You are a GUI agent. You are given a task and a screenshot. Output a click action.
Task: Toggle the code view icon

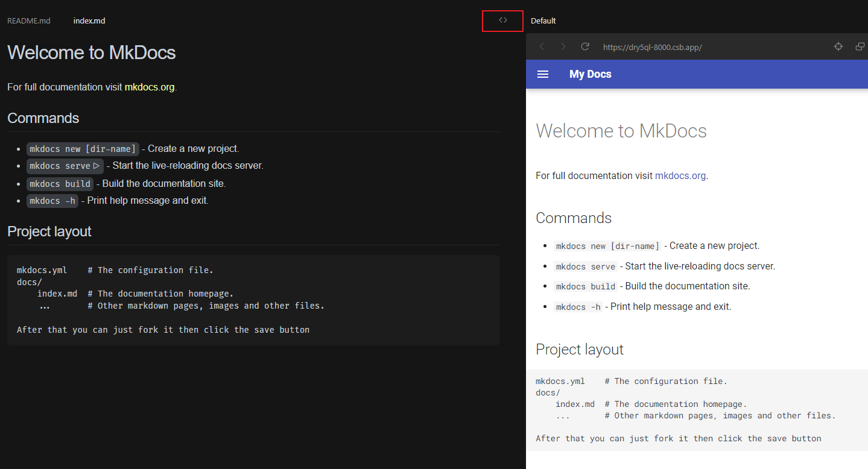point(502,20)
